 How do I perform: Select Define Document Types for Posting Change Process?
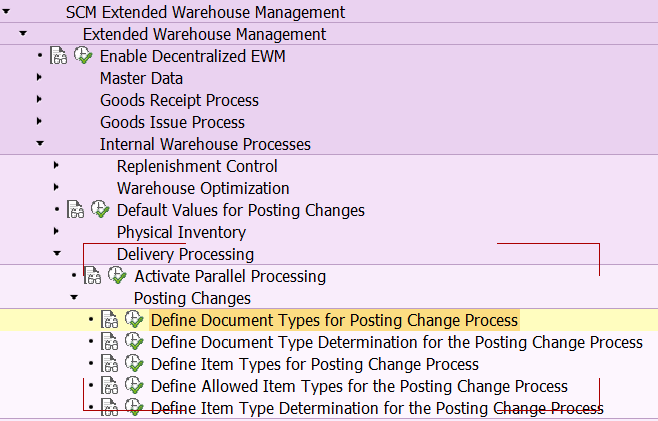(x=334, y=320)
